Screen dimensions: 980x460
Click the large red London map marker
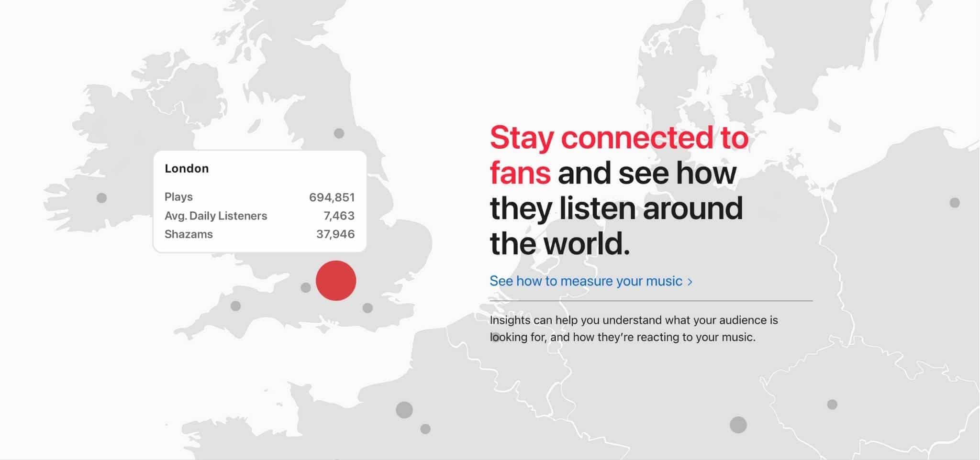point(336,281)
